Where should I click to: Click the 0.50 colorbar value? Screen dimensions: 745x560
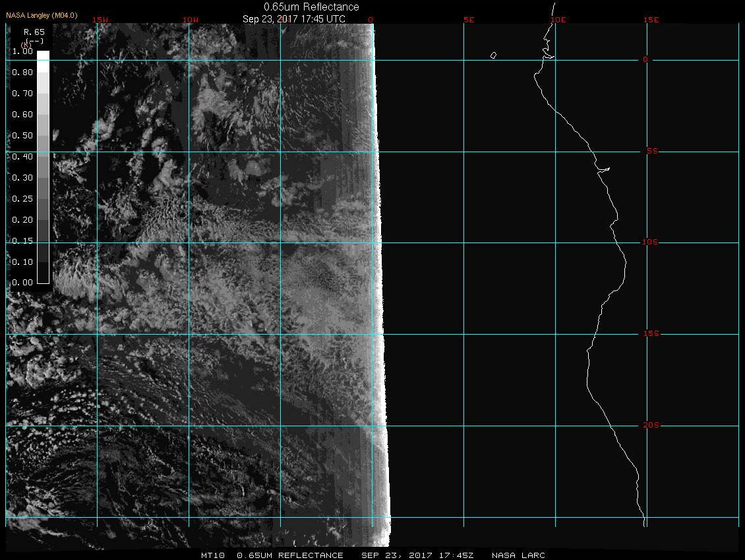click(22, 136)
